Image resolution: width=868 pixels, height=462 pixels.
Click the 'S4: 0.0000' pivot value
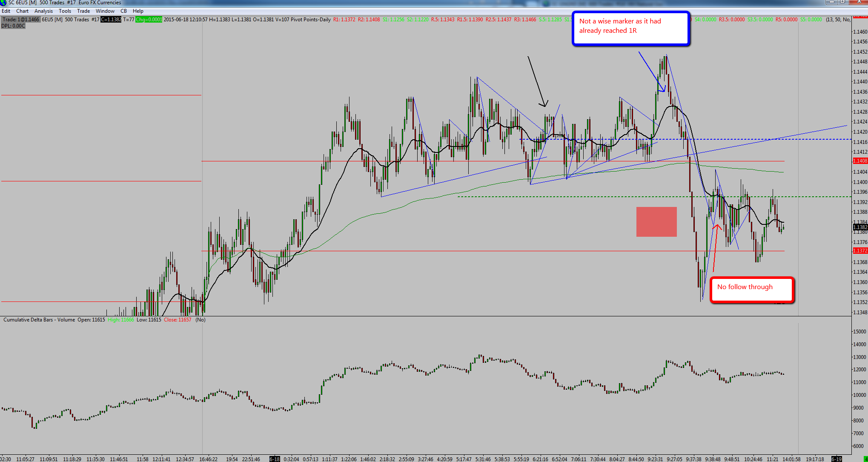click(x=706, y=20)
